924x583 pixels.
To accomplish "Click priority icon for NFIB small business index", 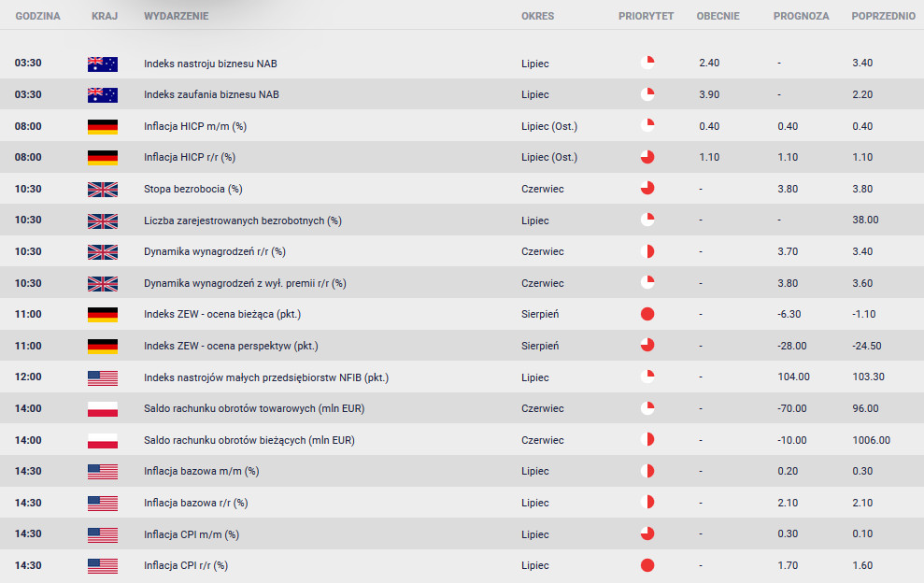I will 647,377.
